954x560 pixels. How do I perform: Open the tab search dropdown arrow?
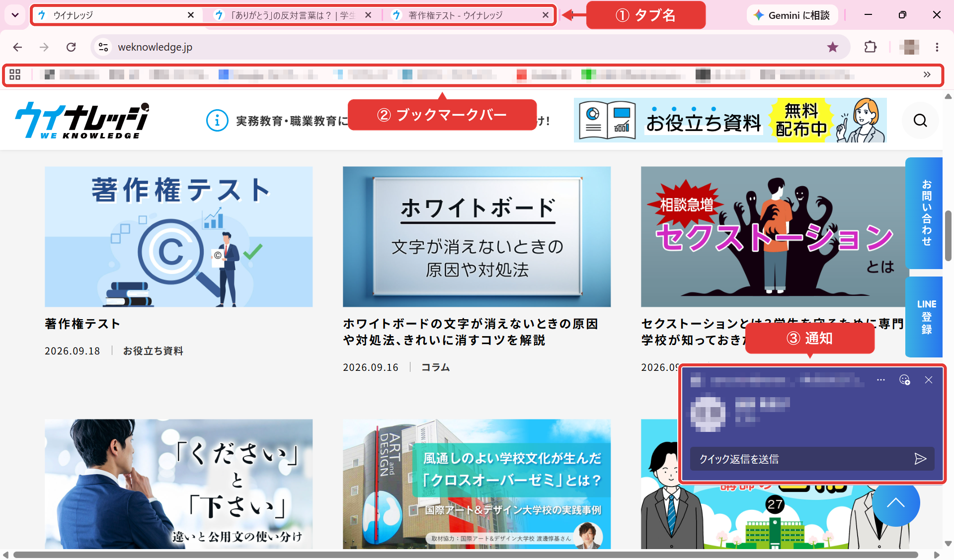pyautogui.click(x=15, y=15)
